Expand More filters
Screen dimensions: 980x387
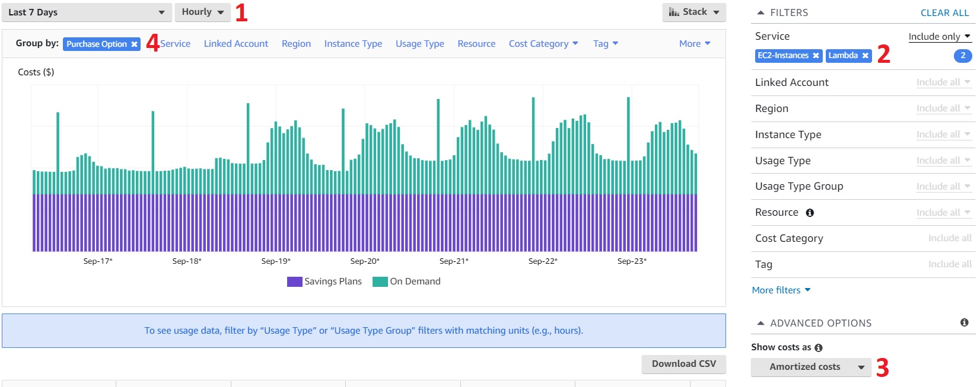tap(781, 290)
